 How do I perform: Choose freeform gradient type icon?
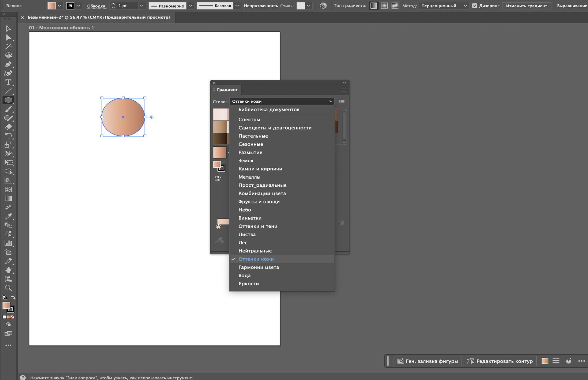click(395, 6)
